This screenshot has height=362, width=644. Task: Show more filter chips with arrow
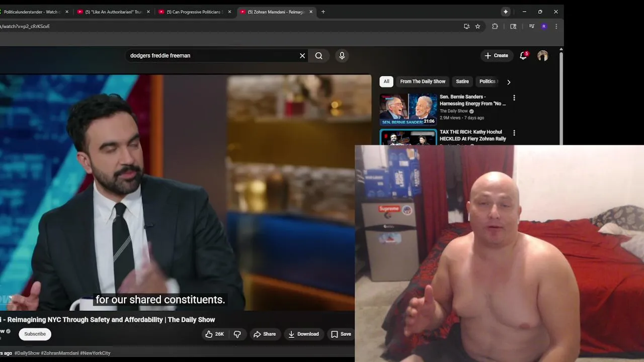click(509, 82)
